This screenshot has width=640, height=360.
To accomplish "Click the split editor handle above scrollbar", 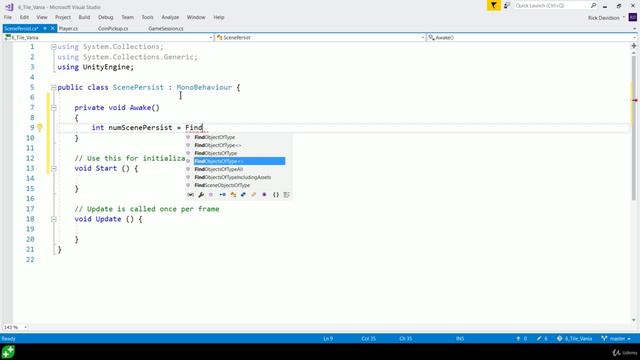I will click(634, 46).
